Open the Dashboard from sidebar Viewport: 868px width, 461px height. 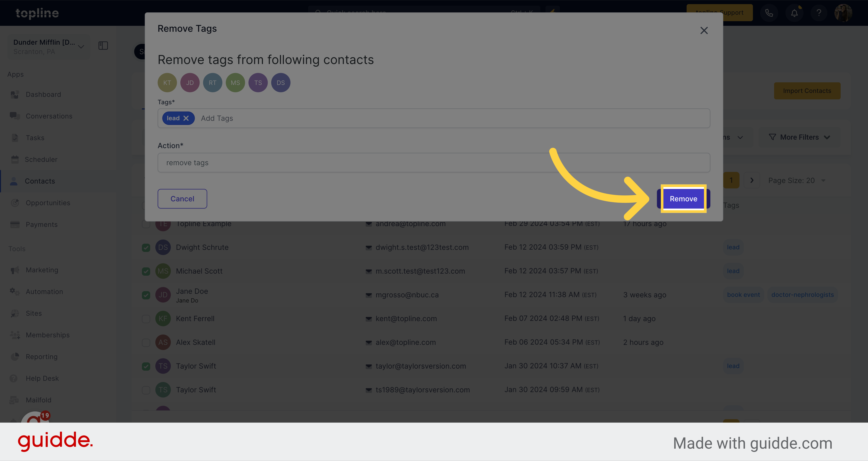pos(43,94)
